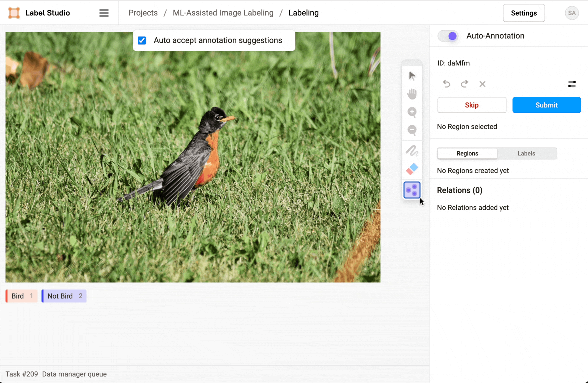Image resolution: width=588 pixels, height=383 pixels.
Task: Click the undo button
Action: point(446,83)
